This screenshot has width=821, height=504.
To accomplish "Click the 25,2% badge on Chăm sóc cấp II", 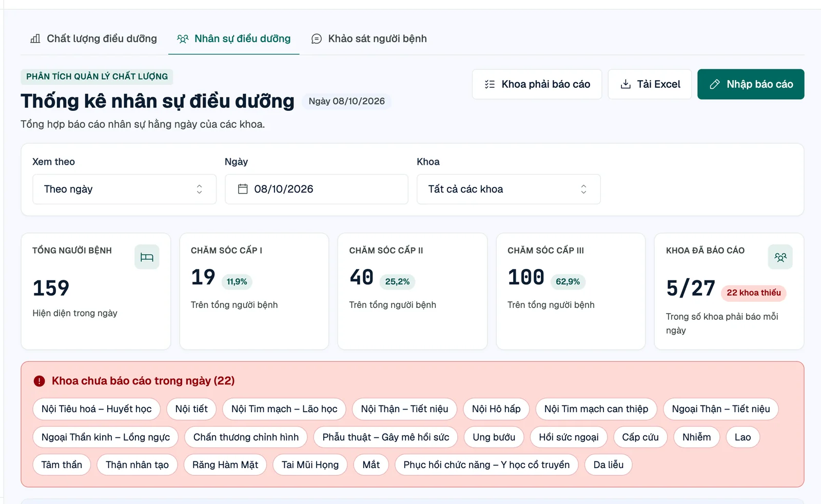I will tap(397, 281).
